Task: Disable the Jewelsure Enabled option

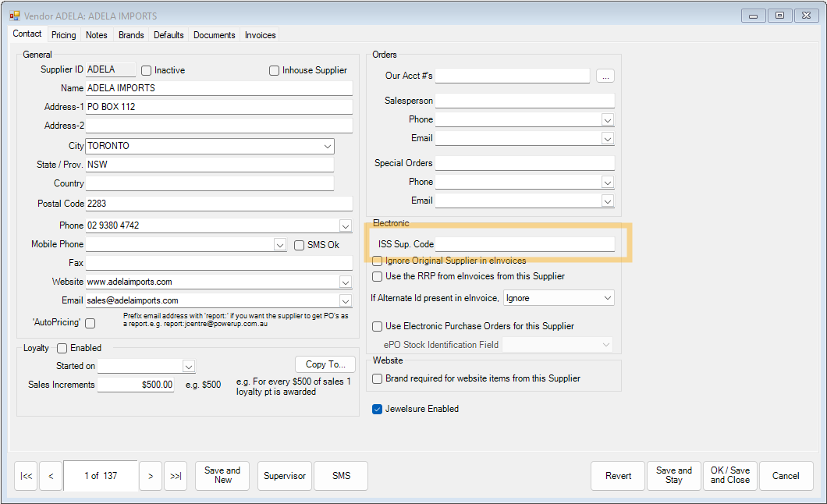Action: [377, 408]
